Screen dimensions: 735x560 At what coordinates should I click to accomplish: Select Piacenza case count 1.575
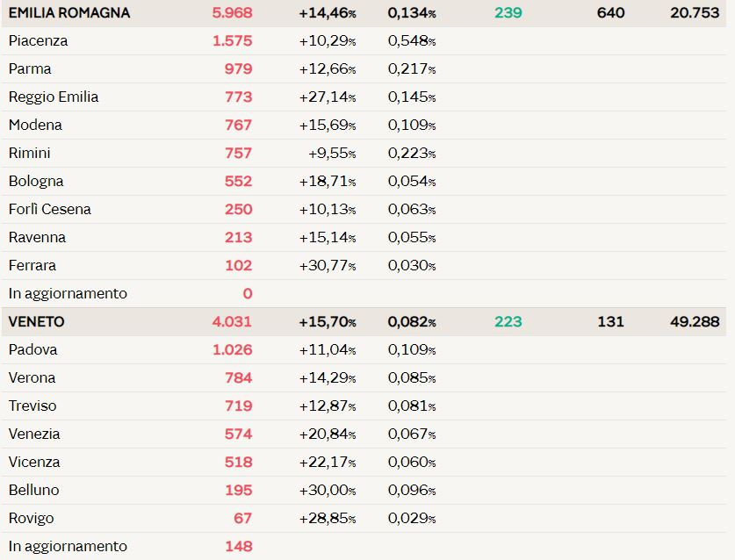233,40
